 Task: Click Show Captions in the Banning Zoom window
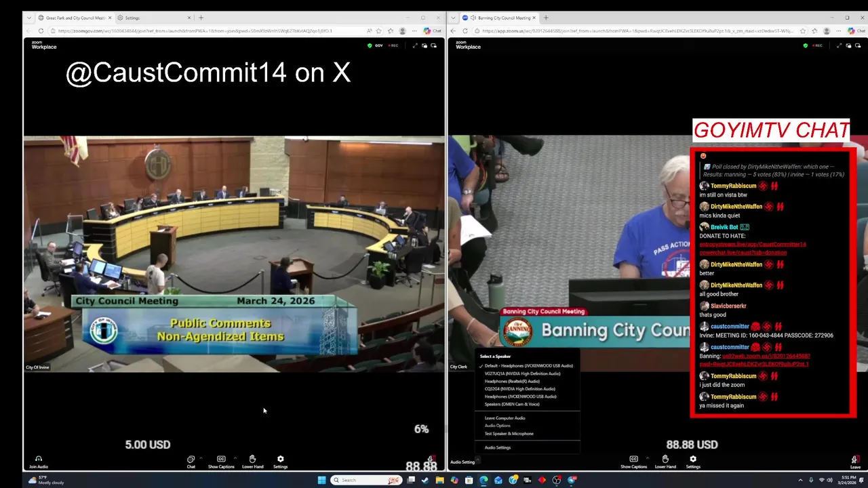pyautogui.click(x=633, y=462)
